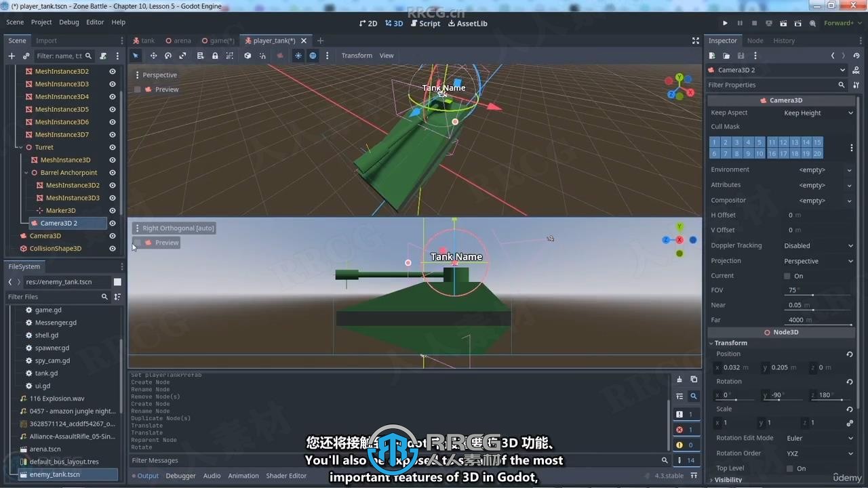Open the AssetLib workspace
This screenshot has height=488, width=868.
click(468, 23)
